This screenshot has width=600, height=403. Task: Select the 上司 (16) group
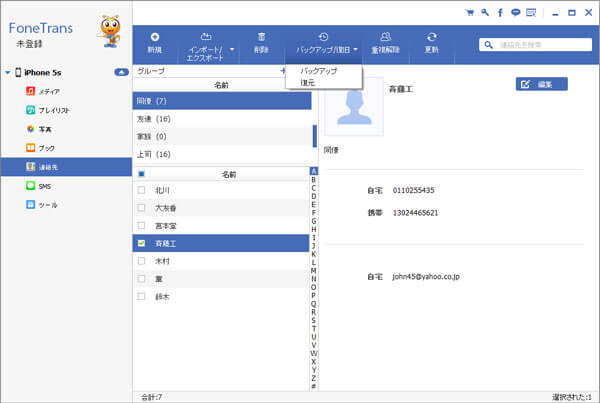222,154
